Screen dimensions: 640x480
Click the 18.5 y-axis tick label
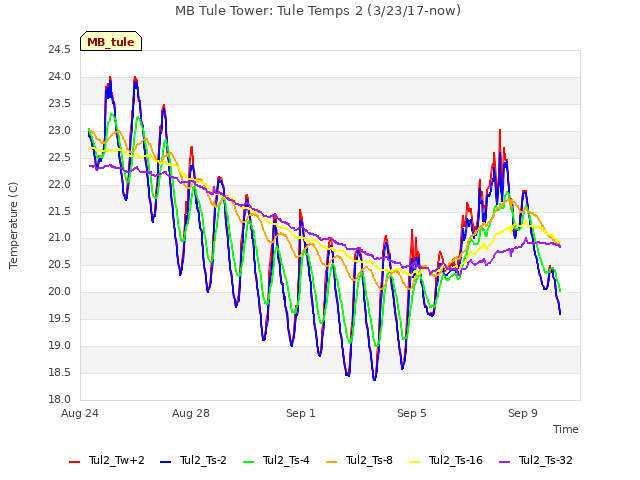coord(60,373)
